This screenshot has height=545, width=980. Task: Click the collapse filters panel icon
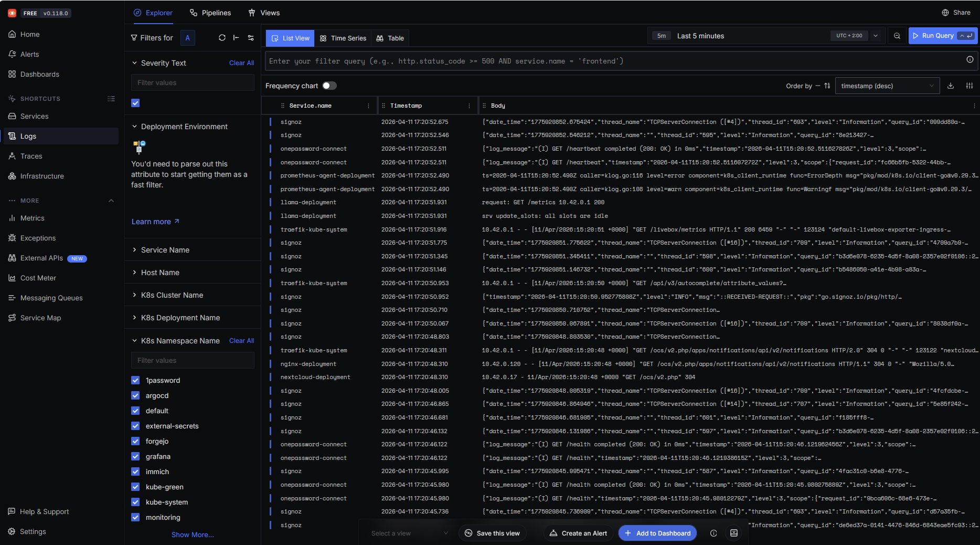236,38
